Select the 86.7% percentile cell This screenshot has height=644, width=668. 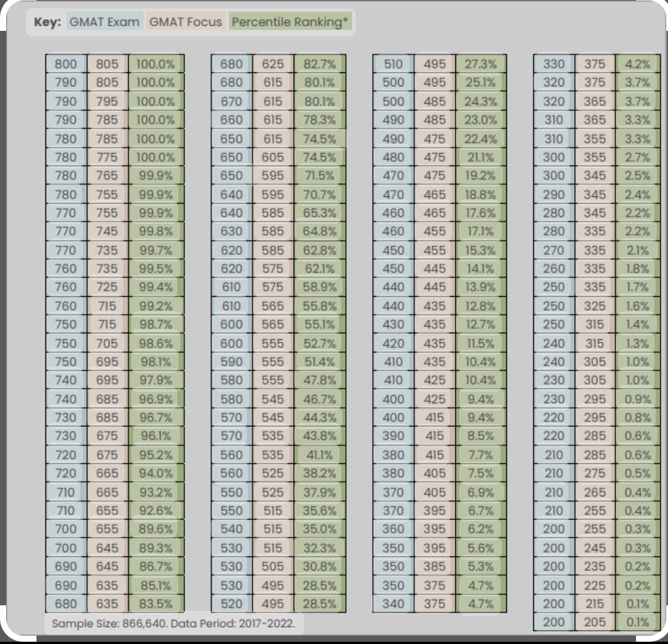click(156, 567)
